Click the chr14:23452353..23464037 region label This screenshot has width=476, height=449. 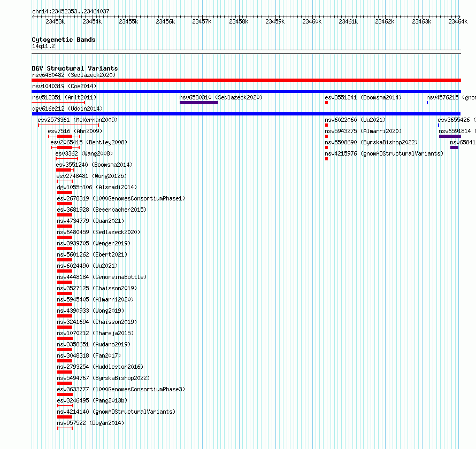point(71,11)
